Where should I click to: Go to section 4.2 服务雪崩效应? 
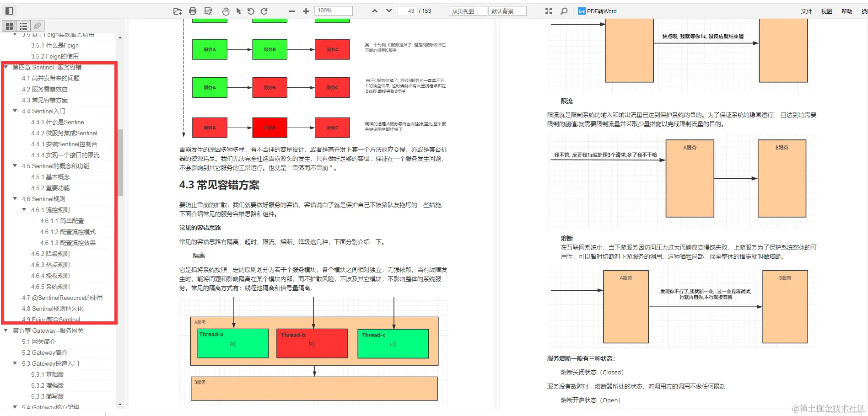(45, 89)
